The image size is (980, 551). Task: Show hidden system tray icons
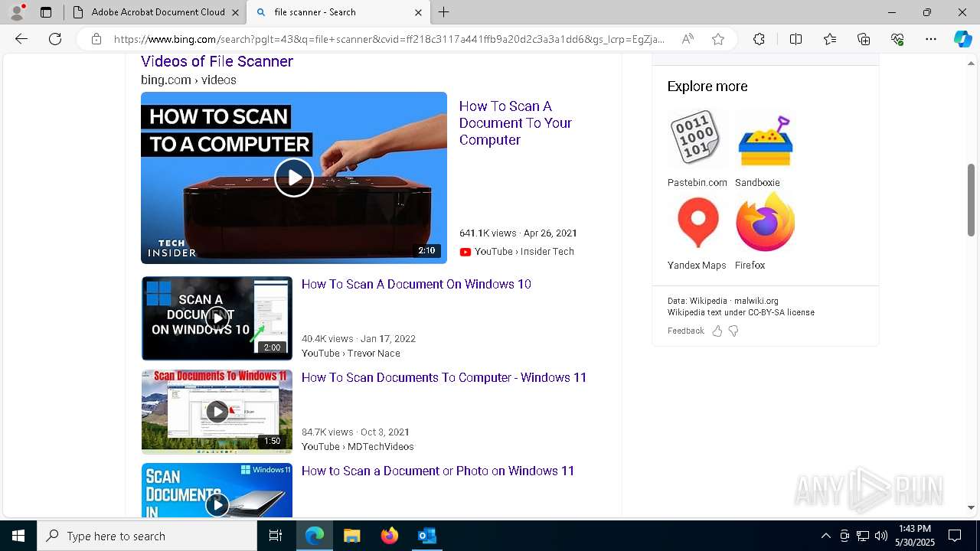pos(825,536)
